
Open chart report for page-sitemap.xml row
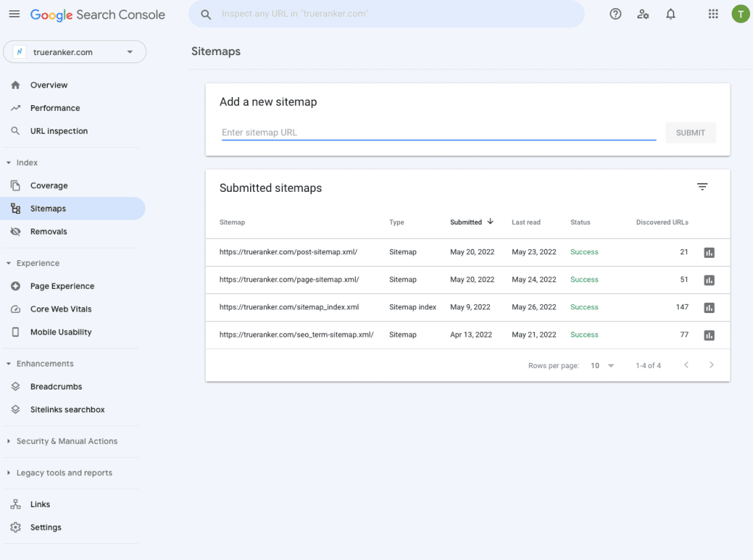pyautogui.click(x=710, y=280)
